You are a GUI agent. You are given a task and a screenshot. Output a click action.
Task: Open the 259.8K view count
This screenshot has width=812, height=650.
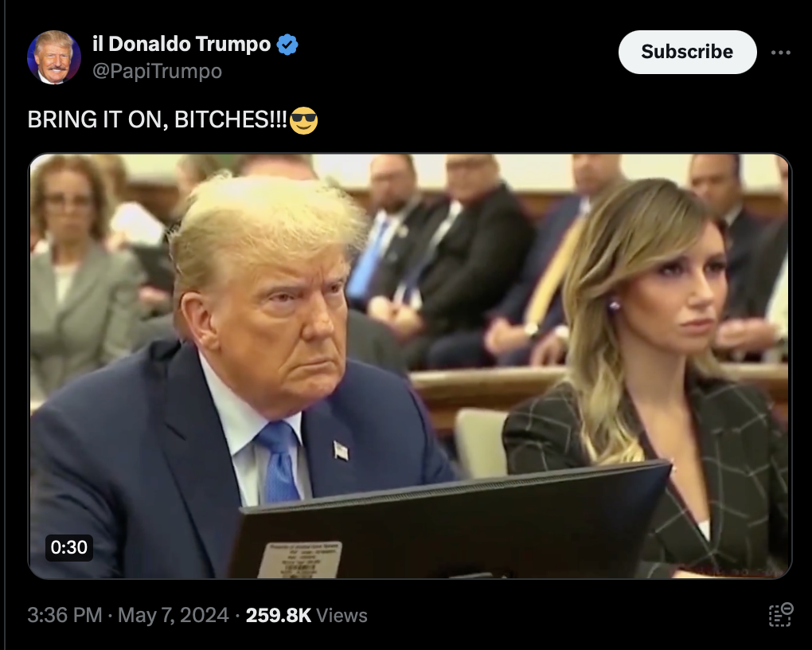click(x=279, y=615)
